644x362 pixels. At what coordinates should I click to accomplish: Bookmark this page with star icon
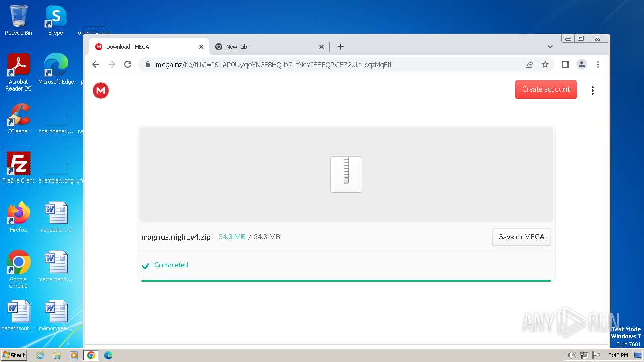[x=545, y=64]
